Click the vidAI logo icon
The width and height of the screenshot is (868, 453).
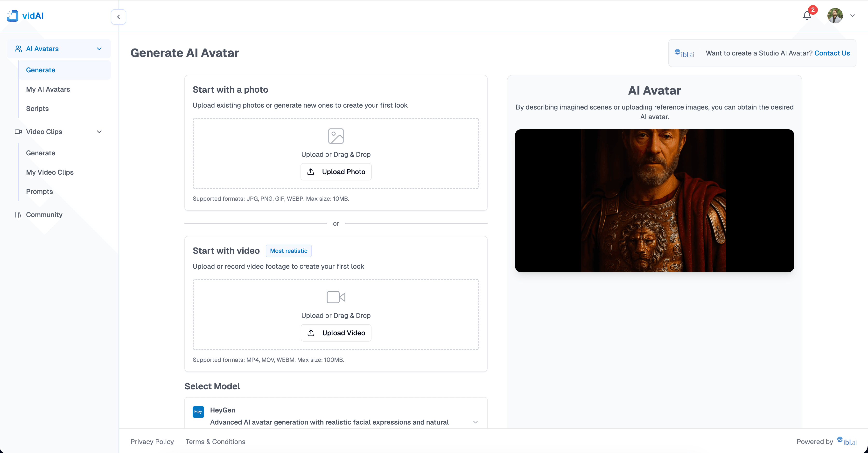[x=13, y=15]
